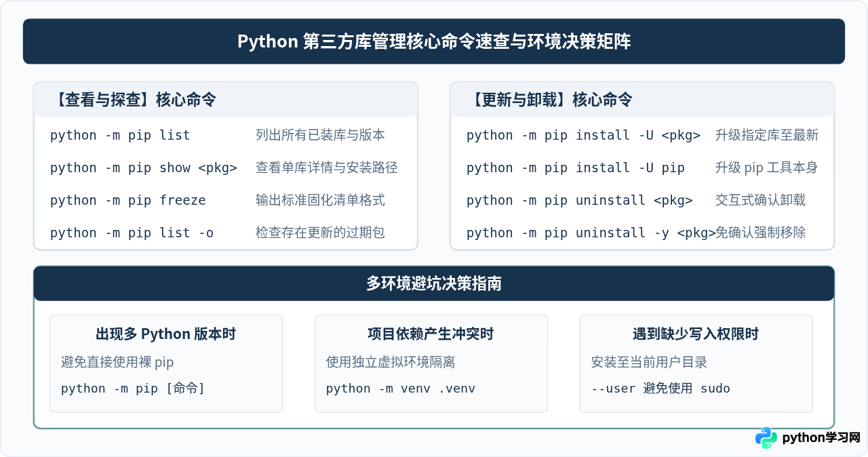The height and width of the screenshot is (457, 868).
Task: Click the description '升级 pip 工具本身'
Action: coord(766,167)
